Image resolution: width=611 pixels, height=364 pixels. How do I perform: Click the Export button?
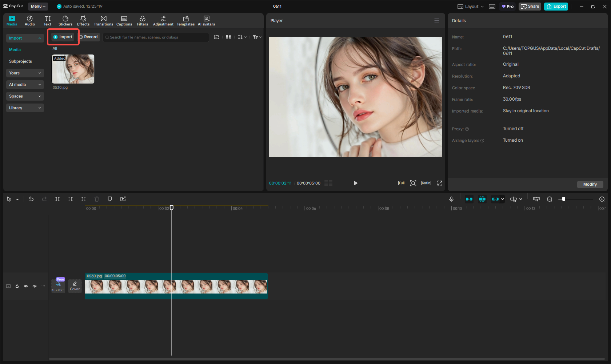[x=556, y=7]
